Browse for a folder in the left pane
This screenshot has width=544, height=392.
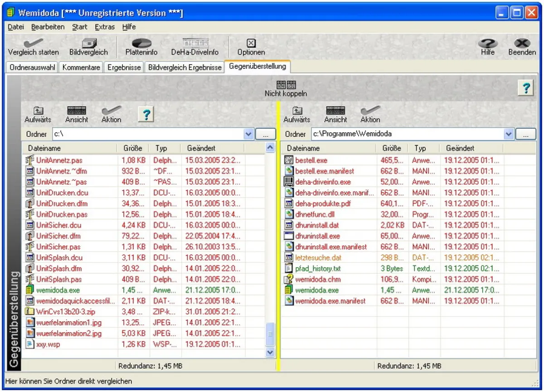click(265, 134)
